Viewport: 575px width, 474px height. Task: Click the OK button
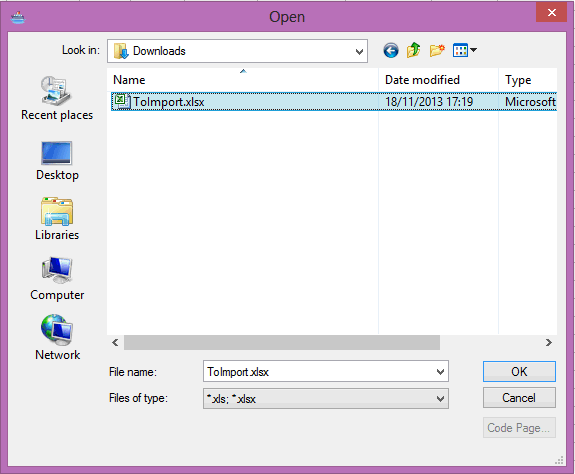(x=519, y=372)
